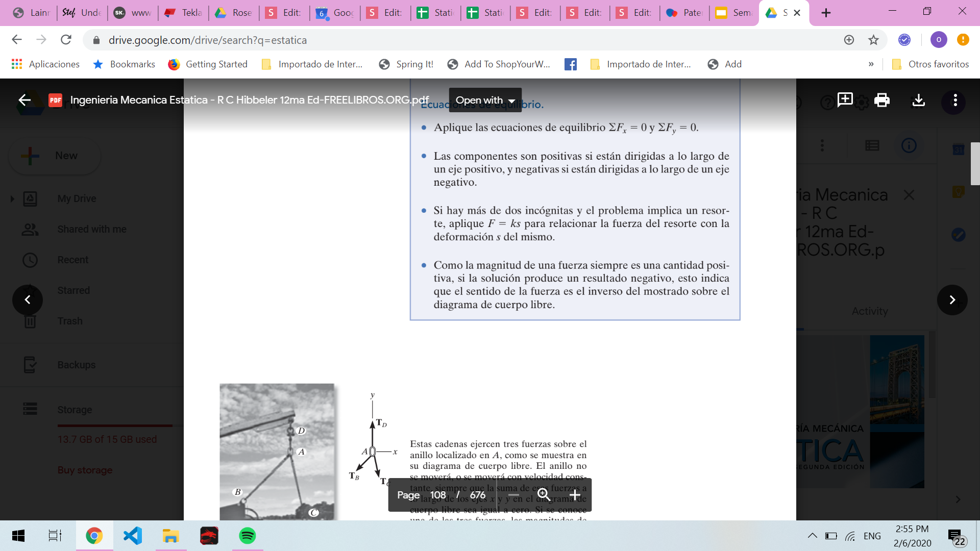This screenshot has width=980, height=551.
Task: Reset zoom with the magnifier icon
Action: [x=544, y=495]
